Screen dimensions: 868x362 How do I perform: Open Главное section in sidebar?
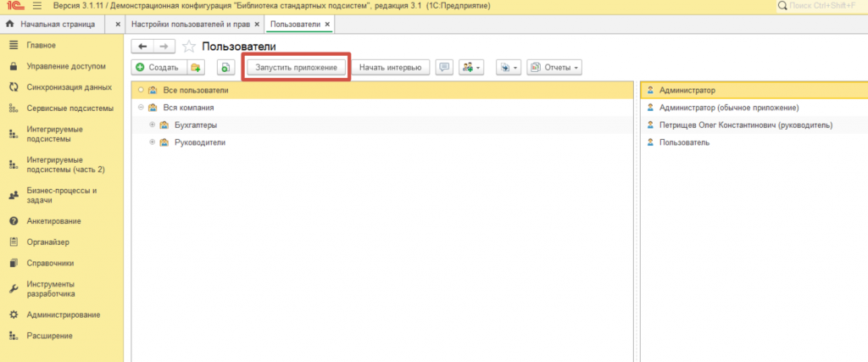click(41, 45)
